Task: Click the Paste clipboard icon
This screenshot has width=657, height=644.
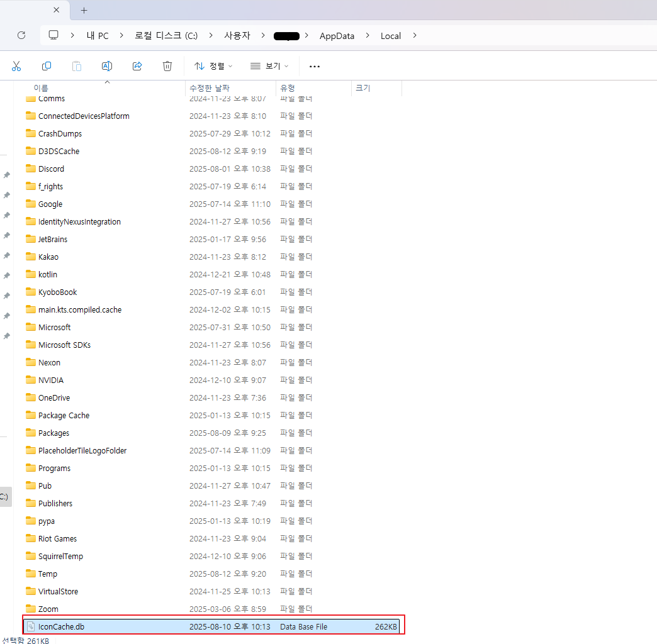Action: (x=77, y=66)
